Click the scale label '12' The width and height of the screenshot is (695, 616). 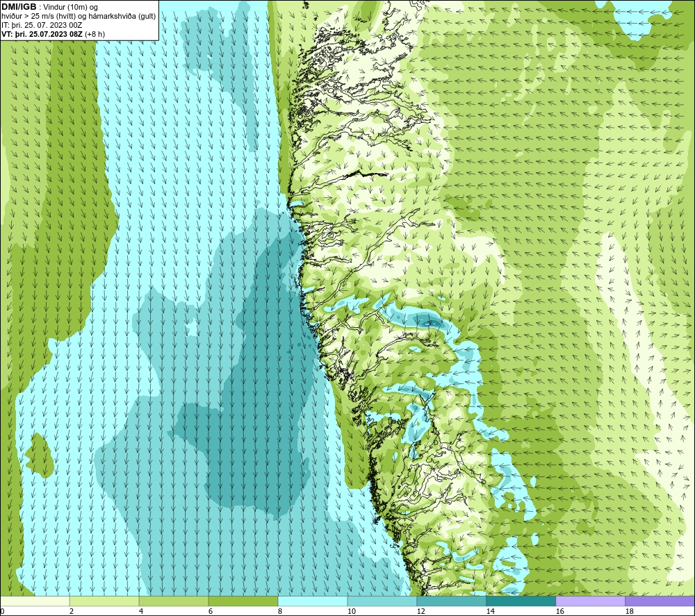[420, 612]
